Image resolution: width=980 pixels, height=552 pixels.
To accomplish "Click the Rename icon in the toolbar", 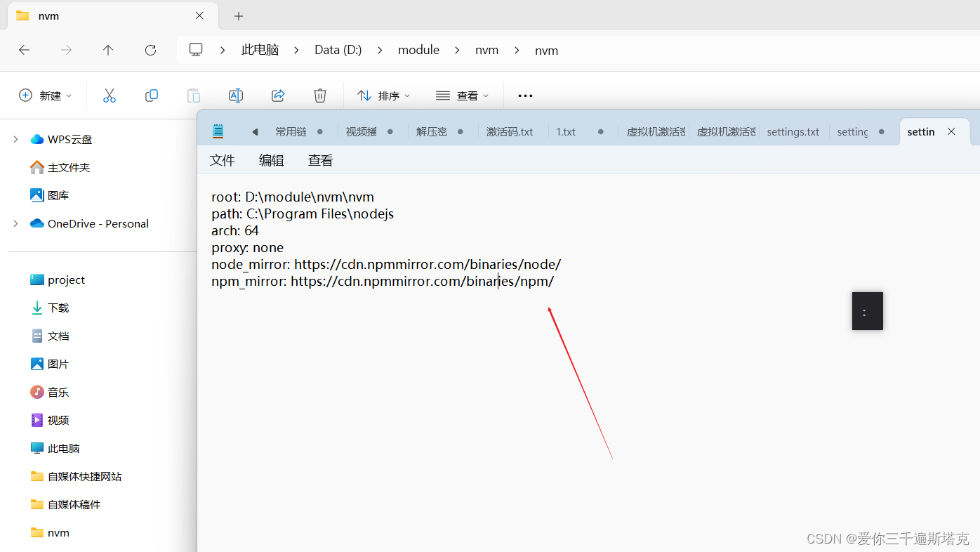I will (236, 95).
